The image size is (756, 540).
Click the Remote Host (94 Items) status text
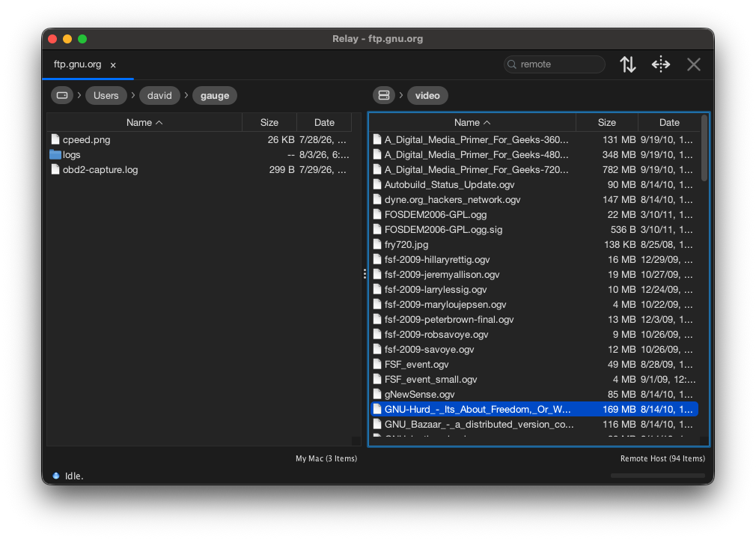pyautogui.click(x=662, y=458)
